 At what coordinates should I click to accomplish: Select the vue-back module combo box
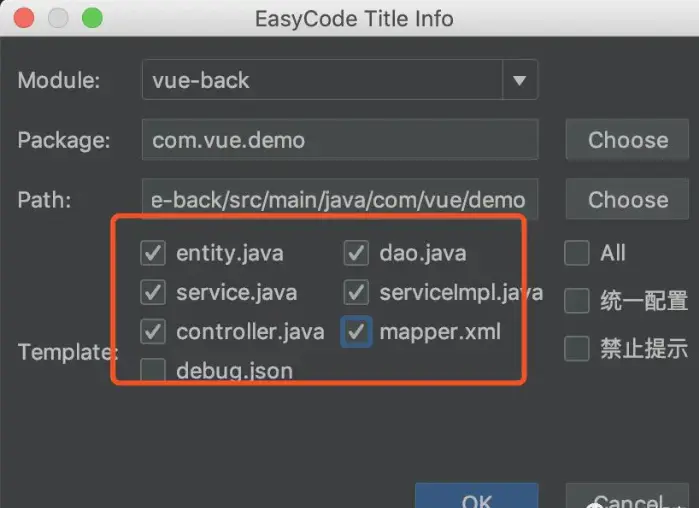[x=340, y=80]
